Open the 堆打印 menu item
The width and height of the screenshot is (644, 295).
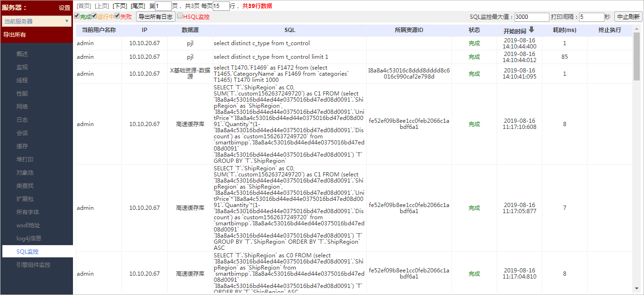pos(25,159)
